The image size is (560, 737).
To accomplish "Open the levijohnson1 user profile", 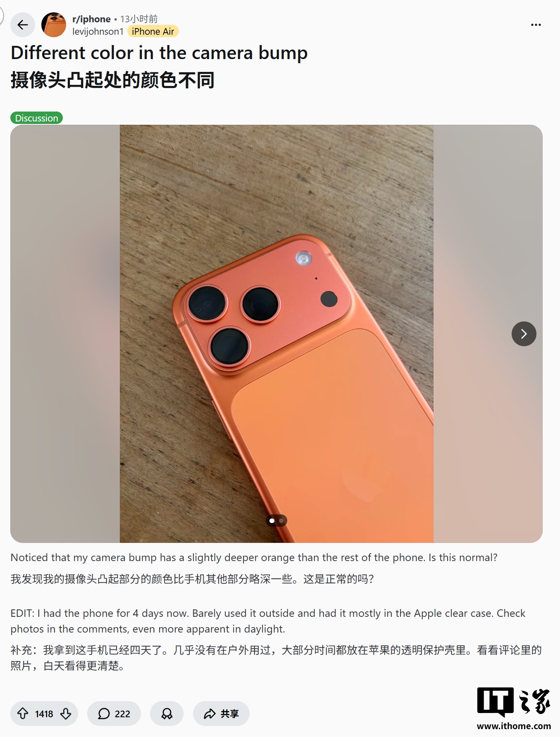I will [98, 31].
